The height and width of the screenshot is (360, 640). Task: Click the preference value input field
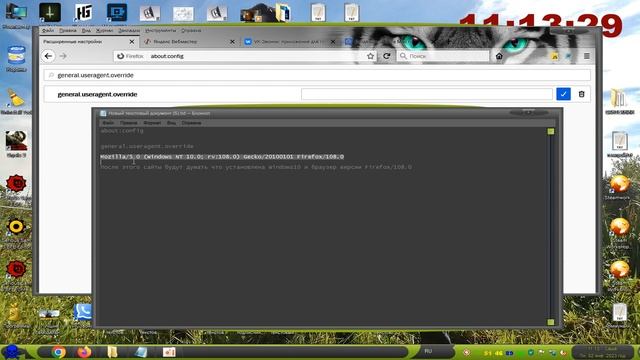[427, 94]
